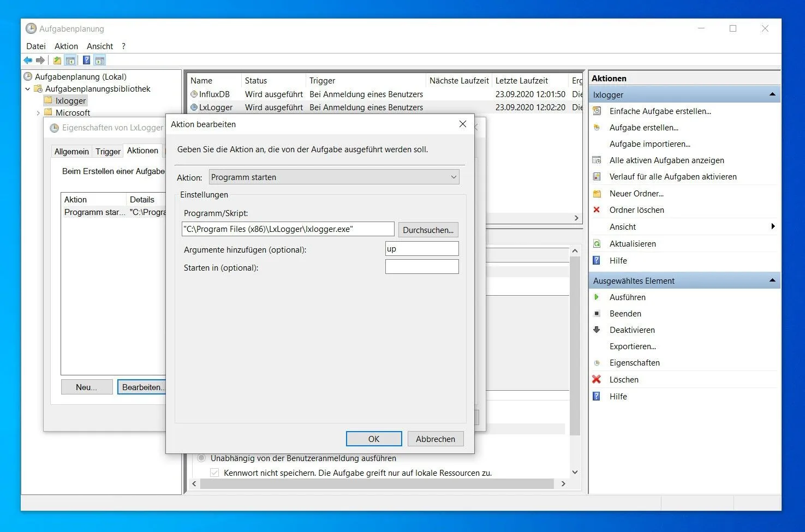805x532 pixels.
Task: Switch to the Aktionen tab
Action: point(142,151)
